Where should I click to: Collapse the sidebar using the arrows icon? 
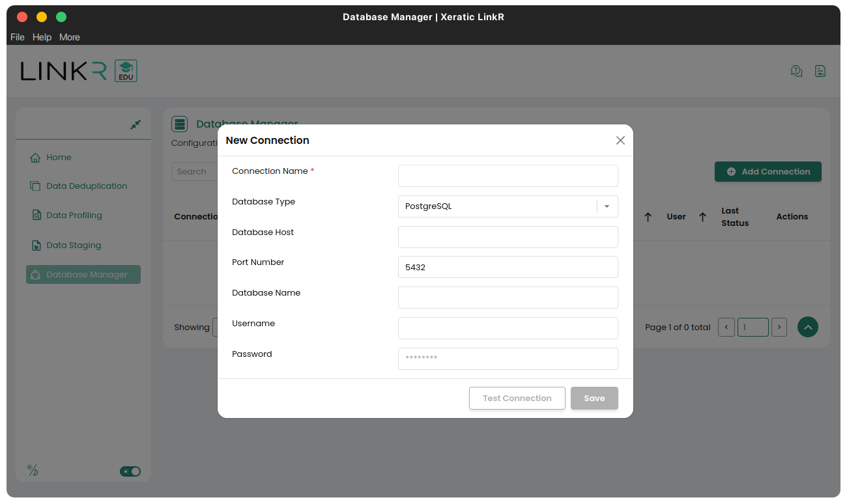click(x=136, y=124)
